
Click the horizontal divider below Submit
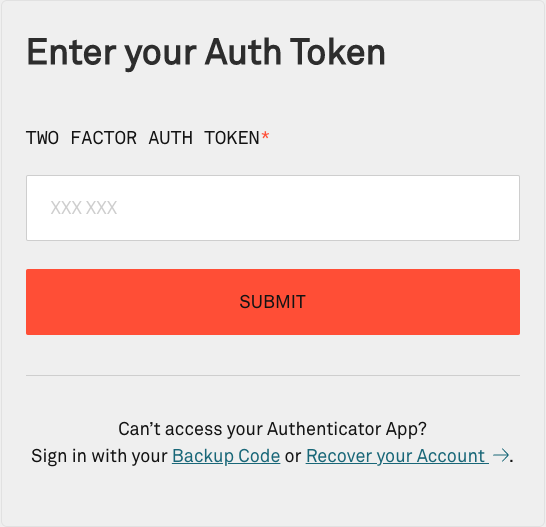pos(273,375)
